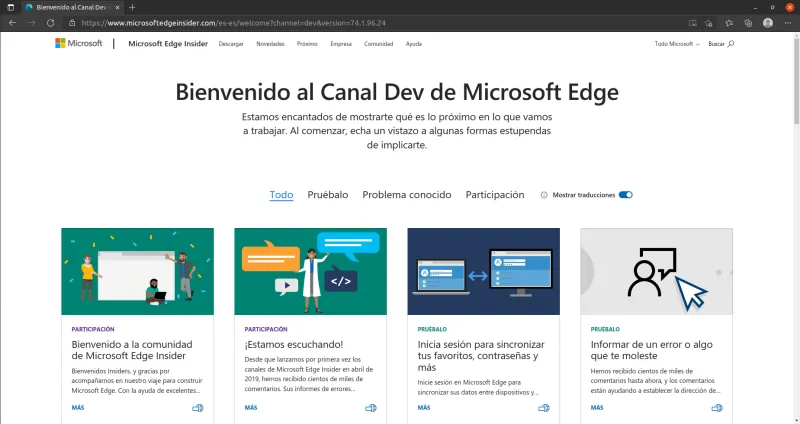
Task: Expand the Todo Microsoft dropdown
Action: click(677, 44)
